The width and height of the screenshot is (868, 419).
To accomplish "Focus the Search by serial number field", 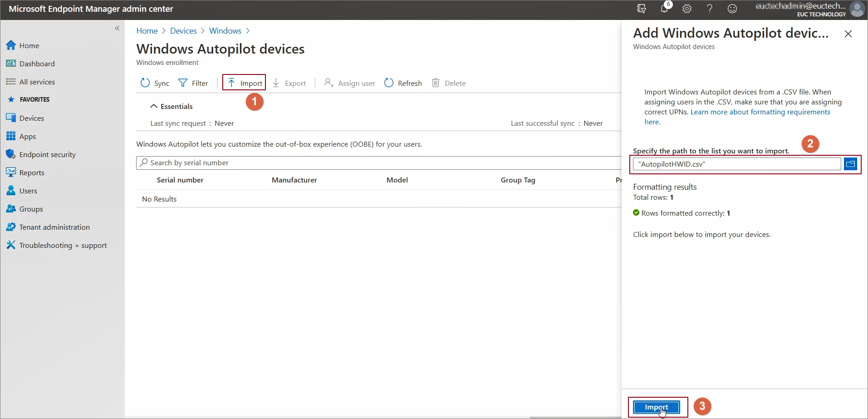I will tap(379, 163).
